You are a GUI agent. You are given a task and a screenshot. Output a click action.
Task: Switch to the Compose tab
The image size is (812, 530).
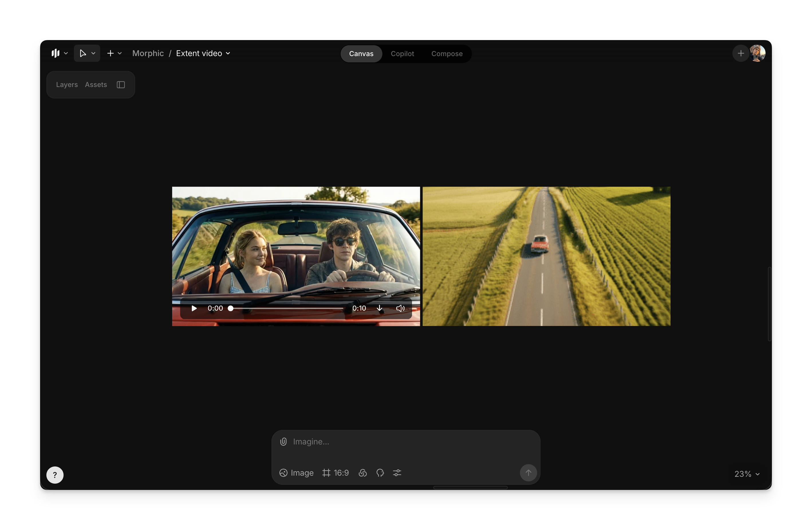(x=447, y=54)
